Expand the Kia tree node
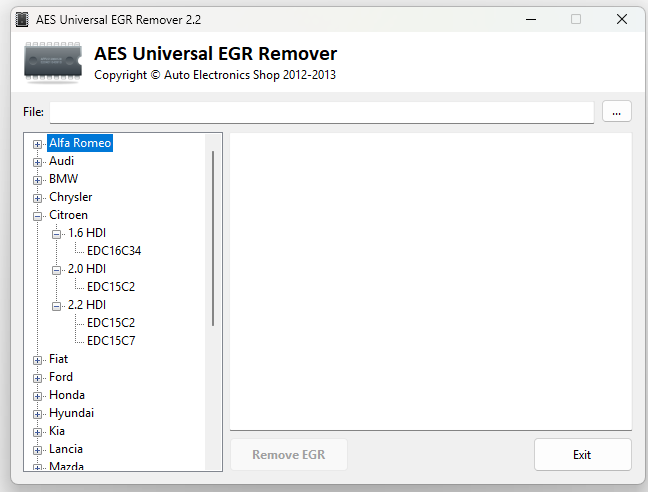This screenshot has width=648, height=492. [x=37, y=433]
